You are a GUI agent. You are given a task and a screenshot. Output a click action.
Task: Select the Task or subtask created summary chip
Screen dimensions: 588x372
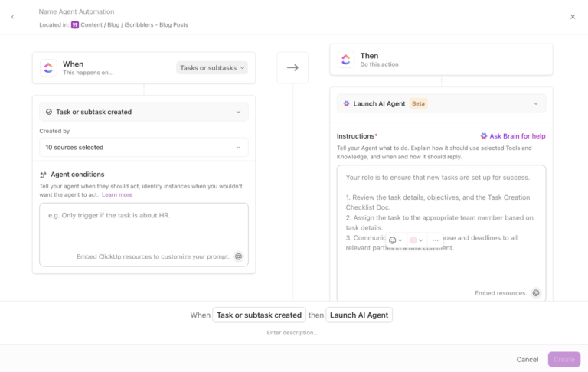pos(259,315)
